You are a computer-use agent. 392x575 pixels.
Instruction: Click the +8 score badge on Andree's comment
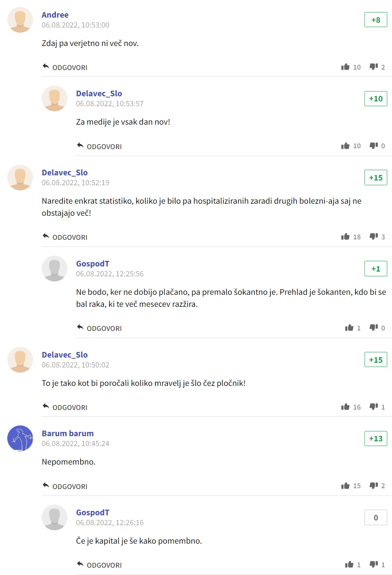(376, 20)
